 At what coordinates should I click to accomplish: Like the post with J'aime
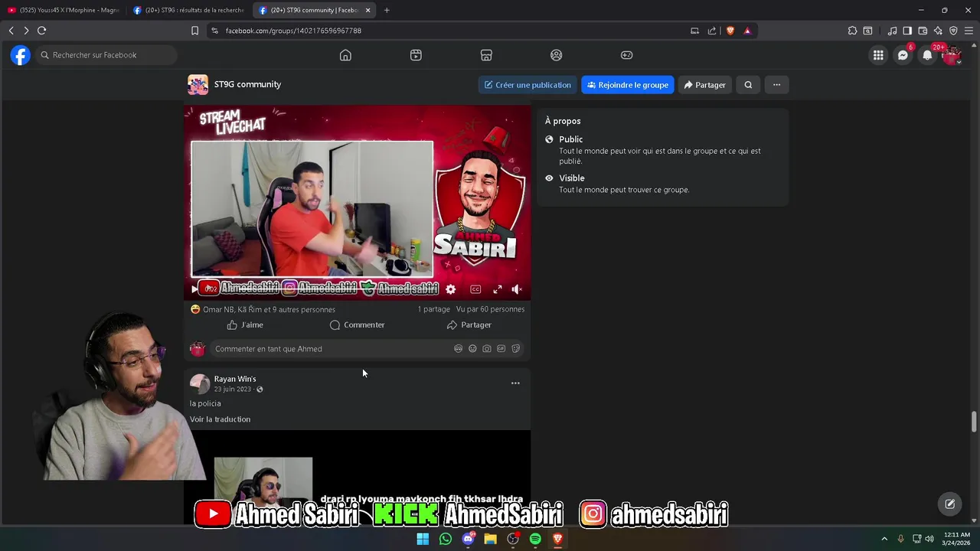[245, 325]
